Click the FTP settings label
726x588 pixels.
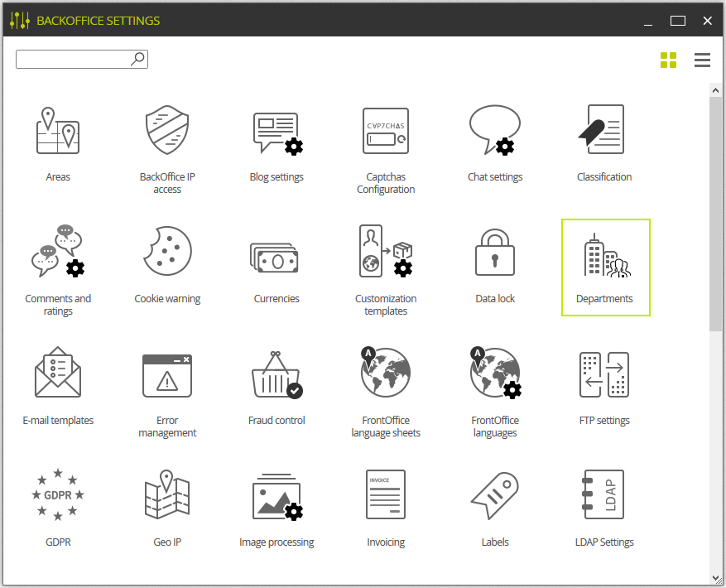click(x=604, y=421)
